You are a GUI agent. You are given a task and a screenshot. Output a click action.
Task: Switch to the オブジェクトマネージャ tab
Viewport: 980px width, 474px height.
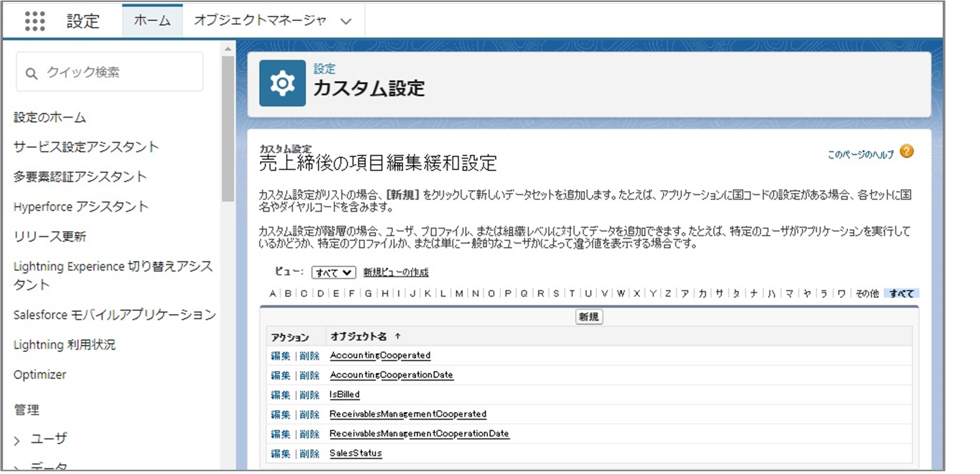pos(260,21)
